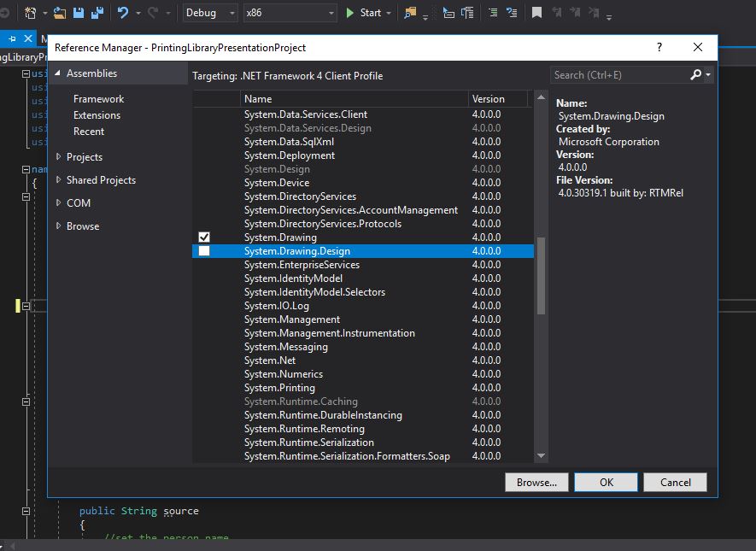Image resolution: width=756 pixels, height=551 pixels.
Task: Click the New Project toolbar icon
Action: [x=31, y=13]
